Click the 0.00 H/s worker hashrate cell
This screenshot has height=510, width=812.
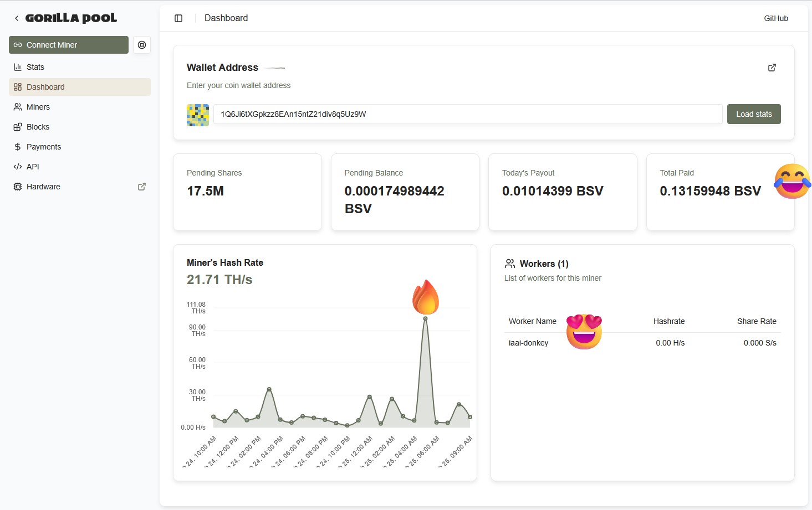pyautogui.click(x=670, y=343)
